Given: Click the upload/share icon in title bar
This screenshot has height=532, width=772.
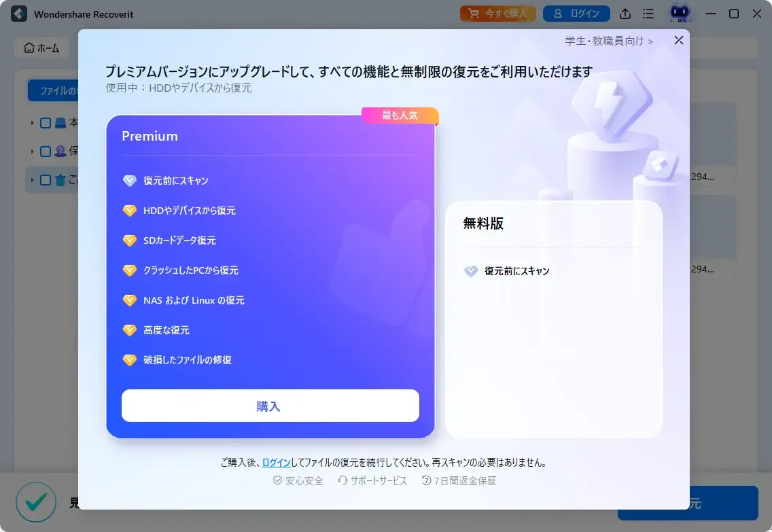Looking at the screenshot, I should point(625,14).
